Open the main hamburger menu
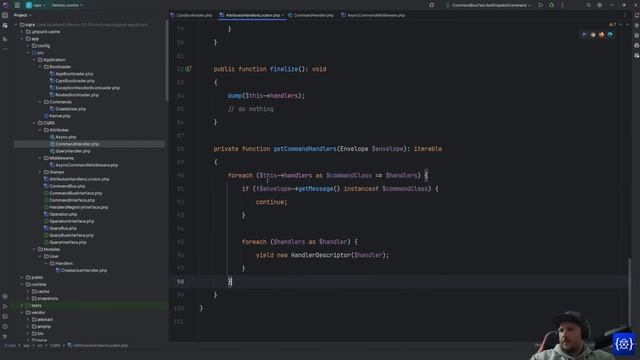 click(17, 5)
